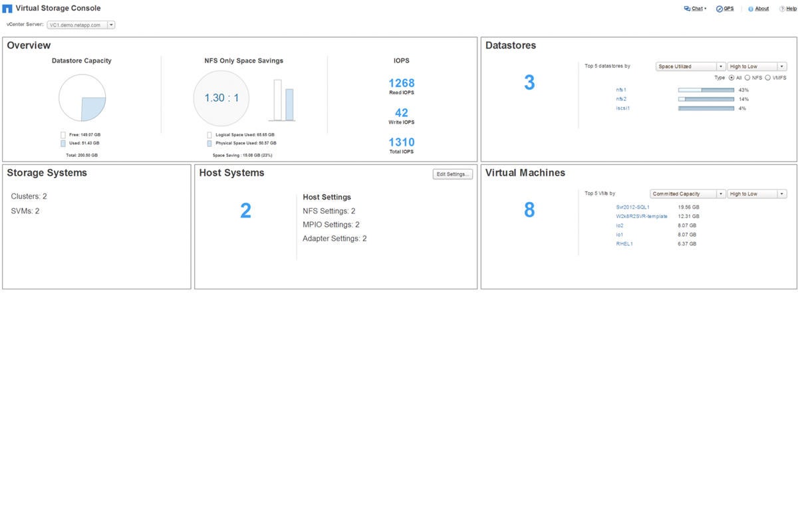The width and height of the screenshot is (798, 532).
Task: Click the 1.30 : 1 savings ratio circle
Action: pos(221,98)
